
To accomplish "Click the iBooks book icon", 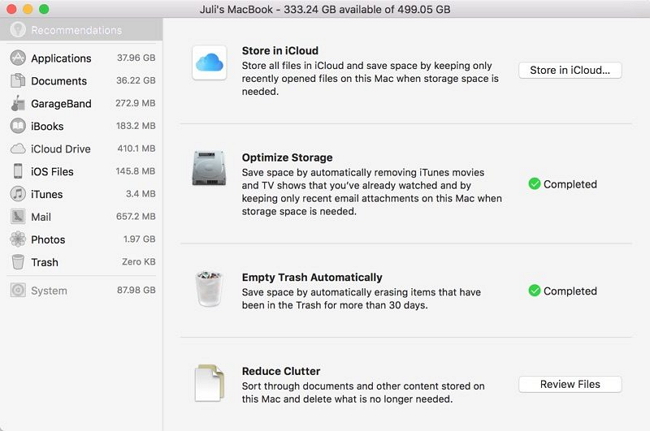I will (x=18, y=126).
